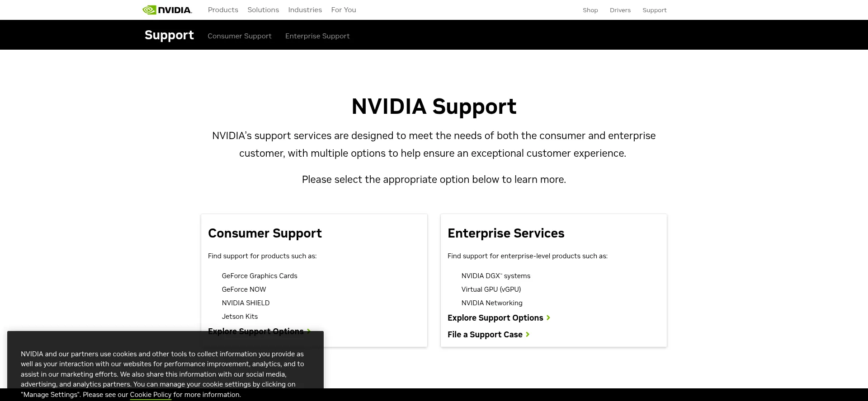Switch to Enterprise Support tab
Screen dimensions: 868x401
[x=317, y=36]
